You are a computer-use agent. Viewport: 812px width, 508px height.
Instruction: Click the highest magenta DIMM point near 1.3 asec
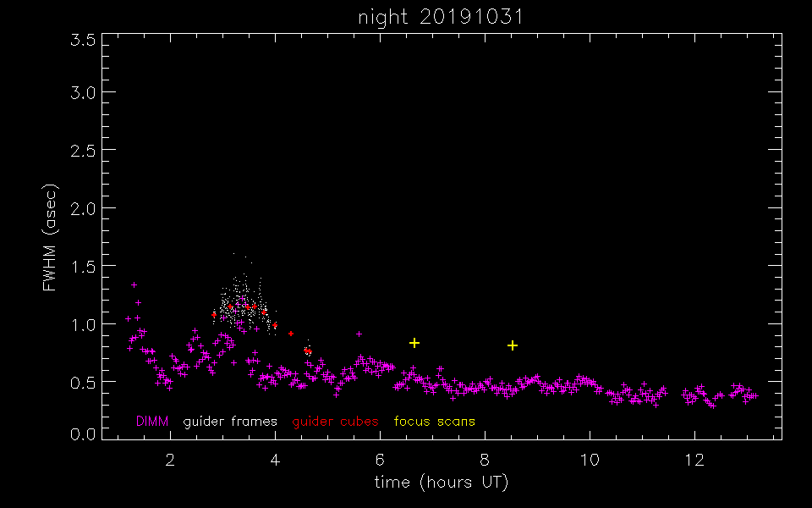[x=134, y=285]
